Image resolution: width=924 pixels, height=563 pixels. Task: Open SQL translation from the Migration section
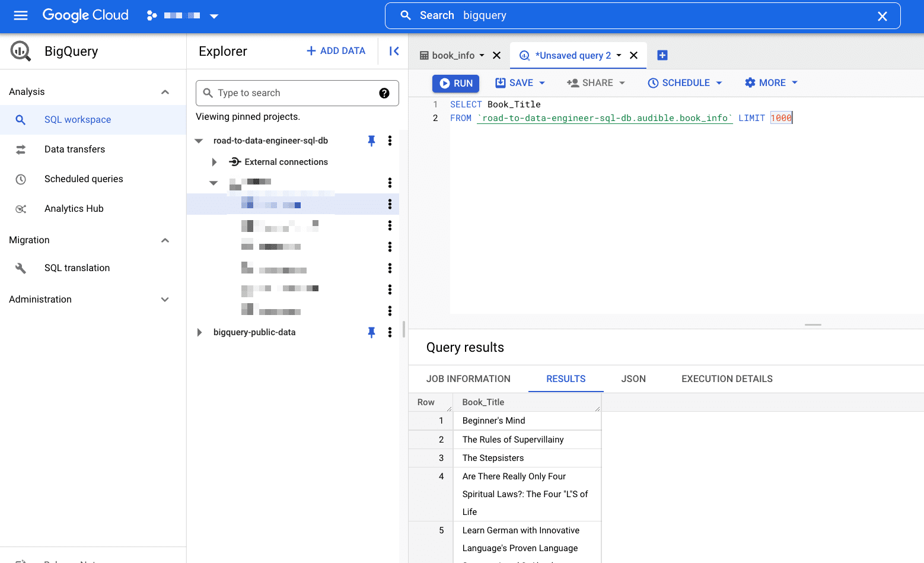click(77, 268)
